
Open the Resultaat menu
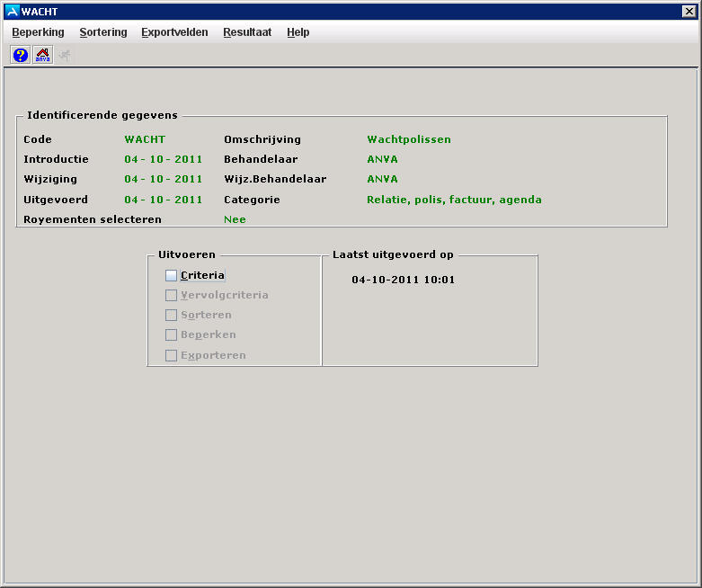(x=247, y=32)
